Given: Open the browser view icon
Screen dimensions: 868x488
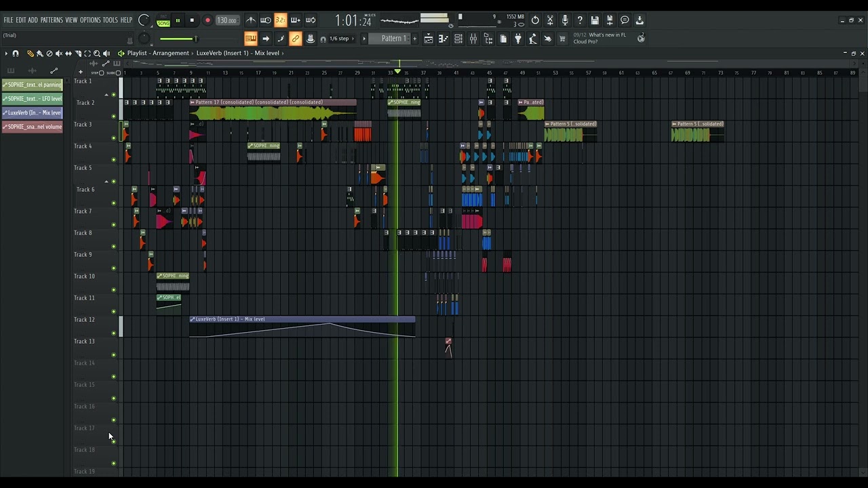Looking at the screenshot, I should coord(488,39).
